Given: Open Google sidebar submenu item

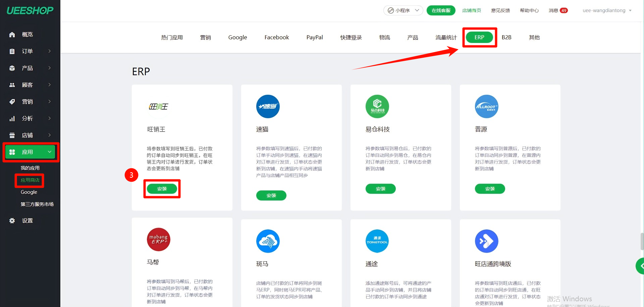Looking at the screenshot, I should click(29, 192).
